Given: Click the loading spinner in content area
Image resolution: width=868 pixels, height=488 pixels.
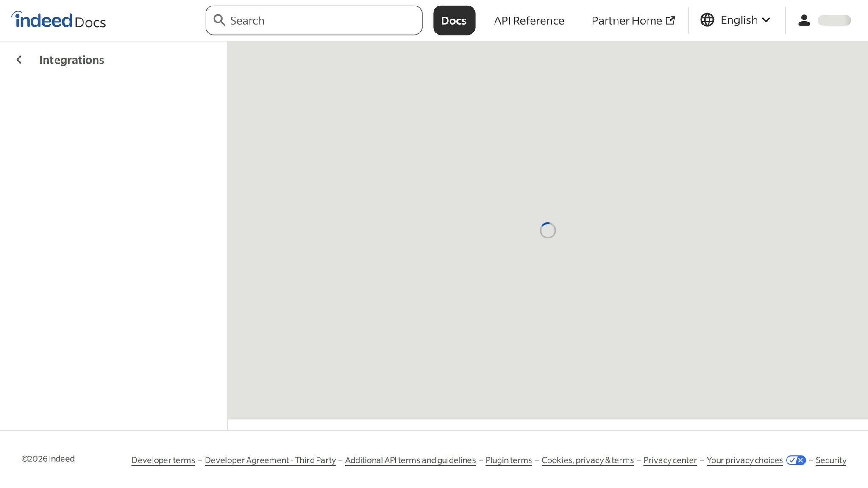Looking at the screenshot, I should (x=548, y=230).
